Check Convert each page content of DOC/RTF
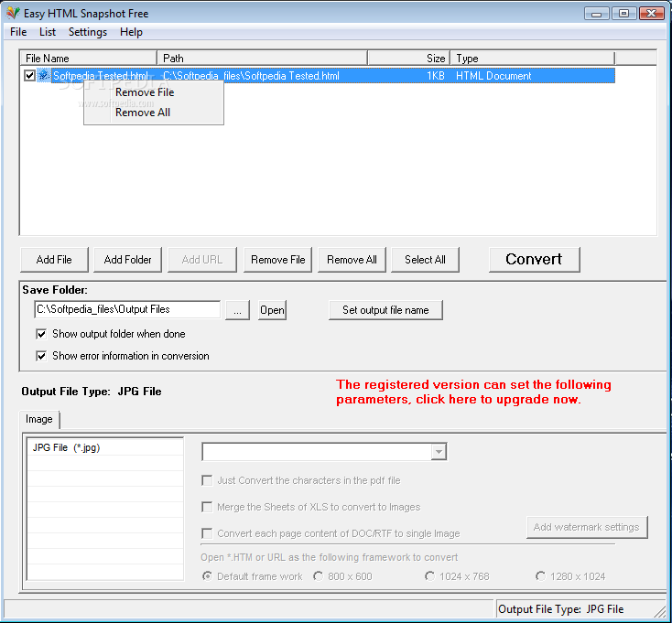Image resolution: width=672 pixels, height=623 pixels. point(207,533)
